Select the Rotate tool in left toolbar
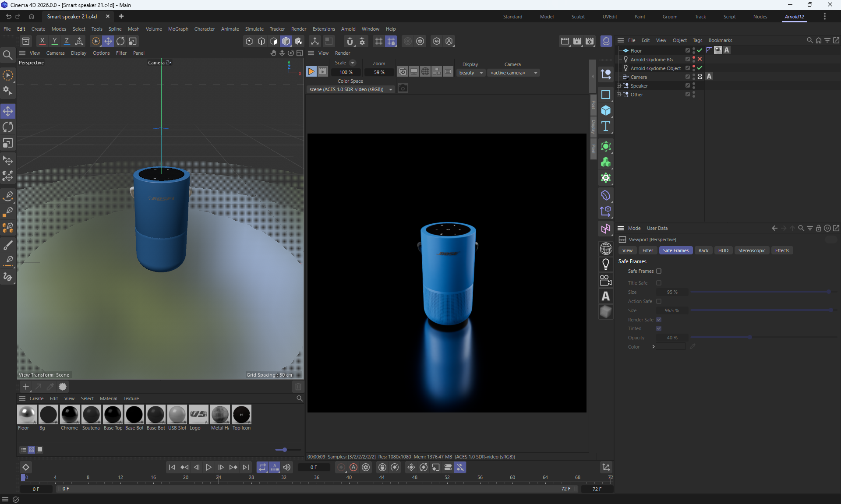 click(x=8, y=127)
